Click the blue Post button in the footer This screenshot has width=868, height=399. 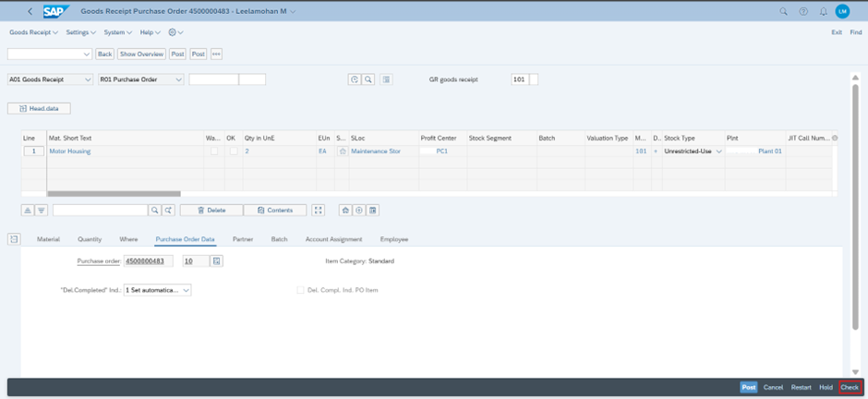coord(749,387)
